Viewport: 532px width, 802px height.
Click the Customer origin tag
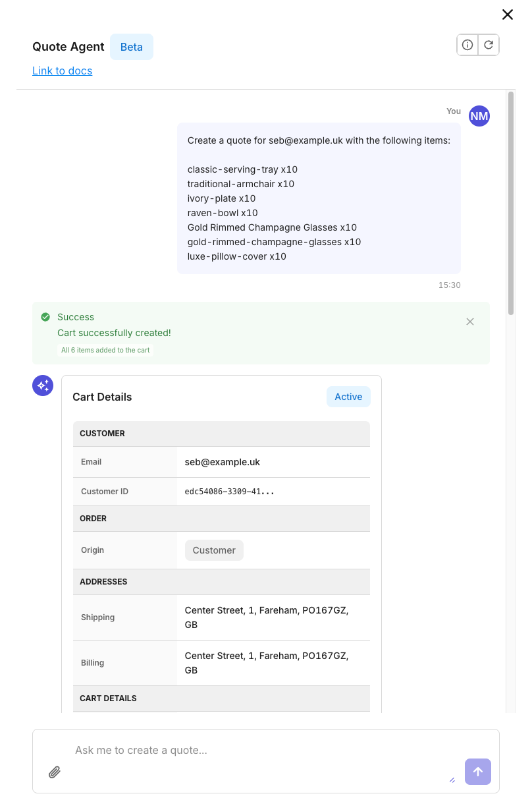point(214,550)
